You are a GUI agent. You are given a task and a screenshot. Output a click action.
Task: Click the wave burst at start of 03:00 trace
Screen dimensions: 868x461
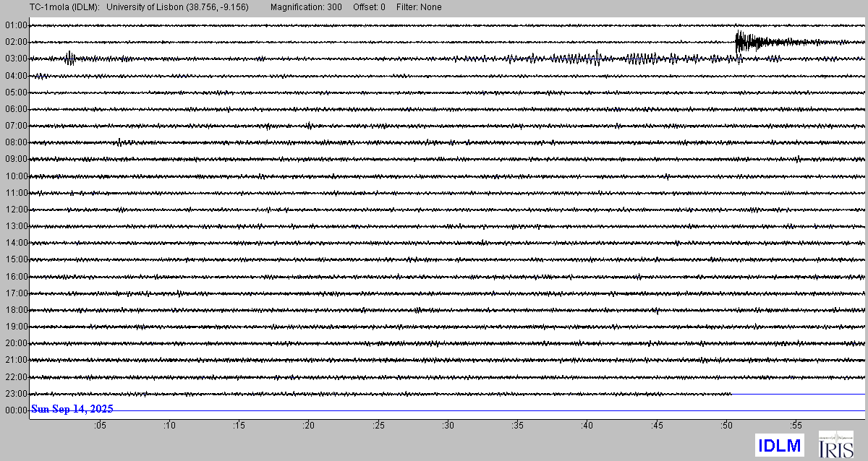click(x=69, y=59)
